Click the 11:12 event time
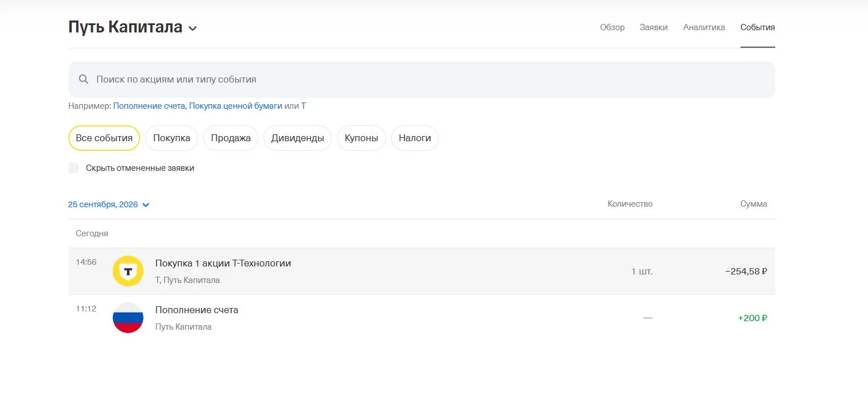The height and width of the screenshot is (394, 868). coord(86,309)
